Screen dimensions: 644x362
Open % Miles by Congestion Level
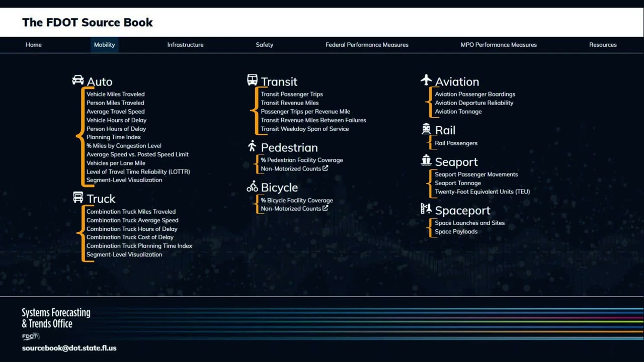(x=124, y=146)
